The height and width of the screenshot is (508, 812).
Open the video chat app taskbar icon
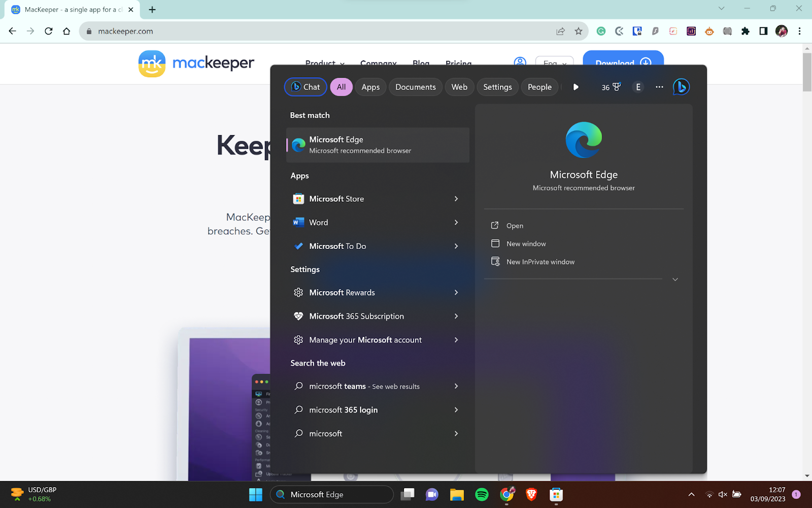pos(432,494)
